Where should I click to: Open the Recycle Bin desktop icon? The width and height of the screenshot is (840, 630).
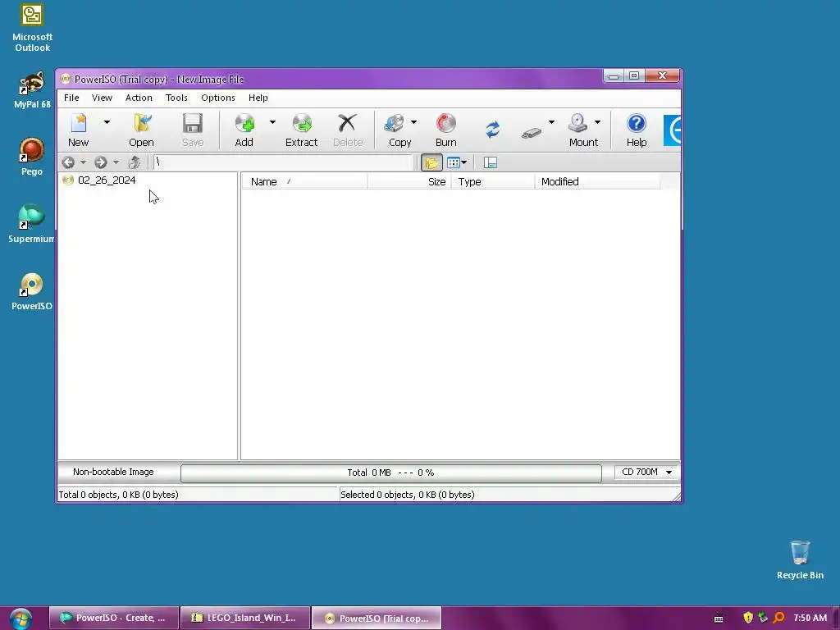[x=800, y=559]
